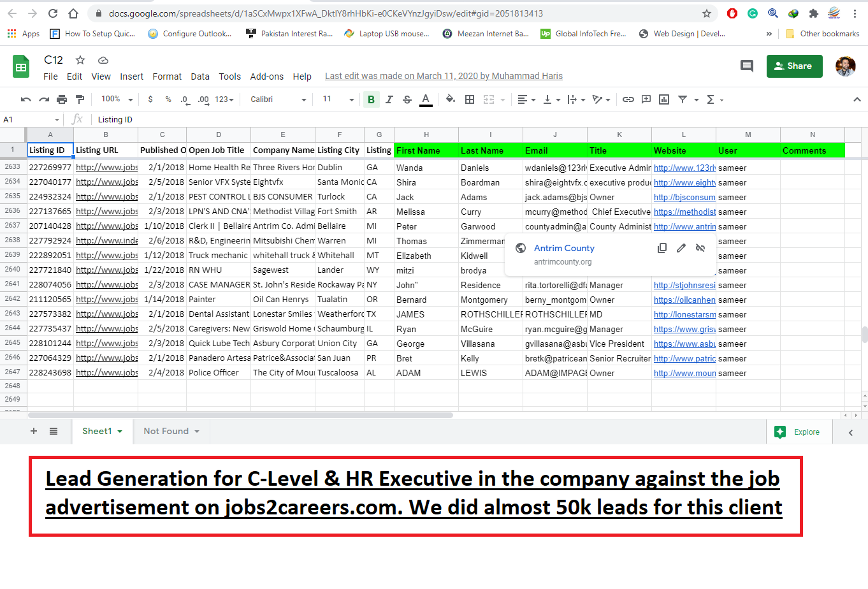Open comment history icon beside Share
This screenshot has width=868, height=589.
[747, 66]
